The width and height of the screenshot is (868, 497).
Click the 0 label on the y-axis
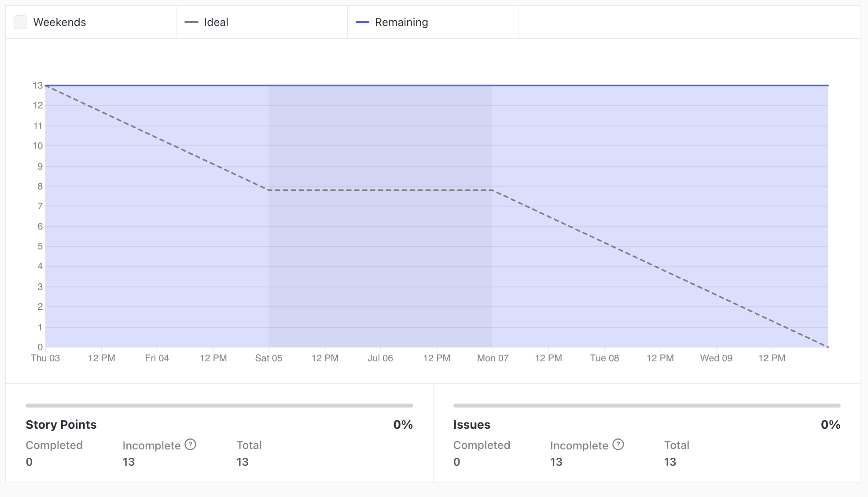click(x=40, y=347)
